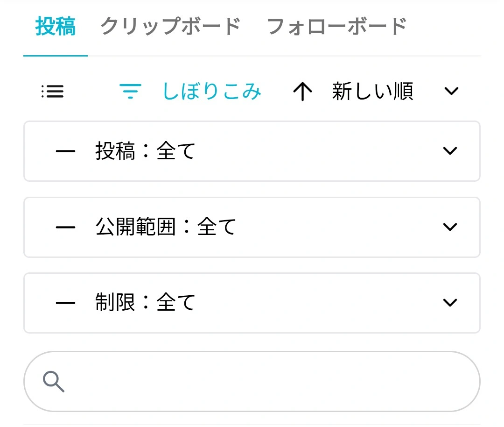Expand the 投稿：全て dropdown chevron
The image size is (504, 427).
[450, 151]
